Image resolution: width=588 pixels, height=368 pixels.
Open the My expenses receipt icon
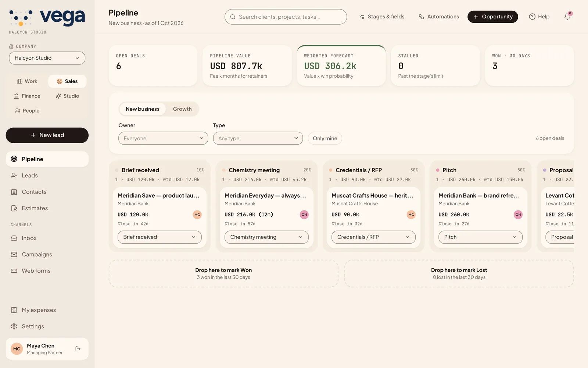(14, 310)
